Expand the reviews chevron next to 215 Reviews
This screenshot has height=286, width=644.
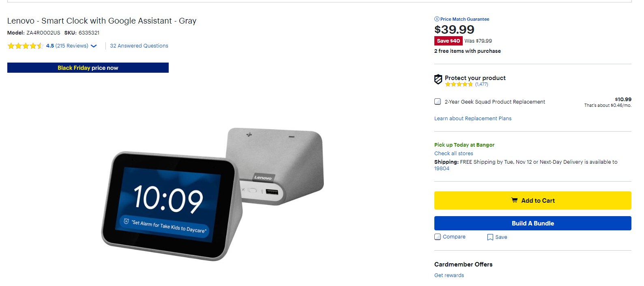click(x=94, y=46)
